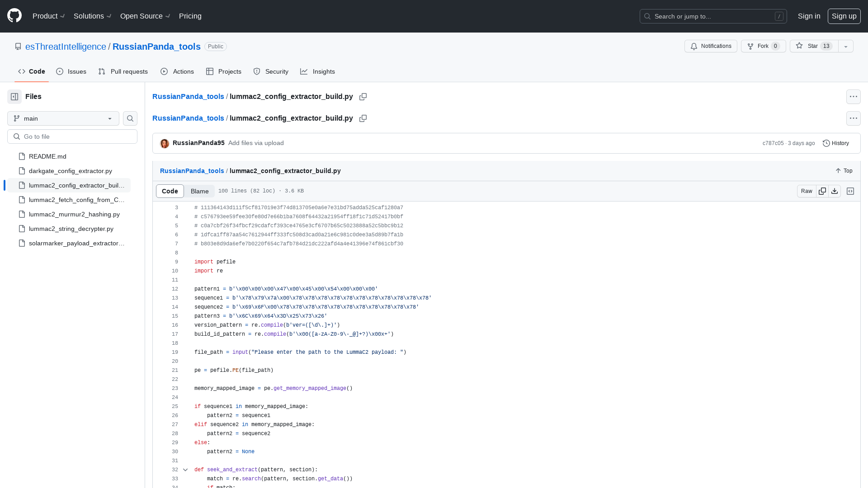The width and height of the screenshot is (868, 488).
Task: Collapse the Files side panel icon
Action: (x=14, y=97)
